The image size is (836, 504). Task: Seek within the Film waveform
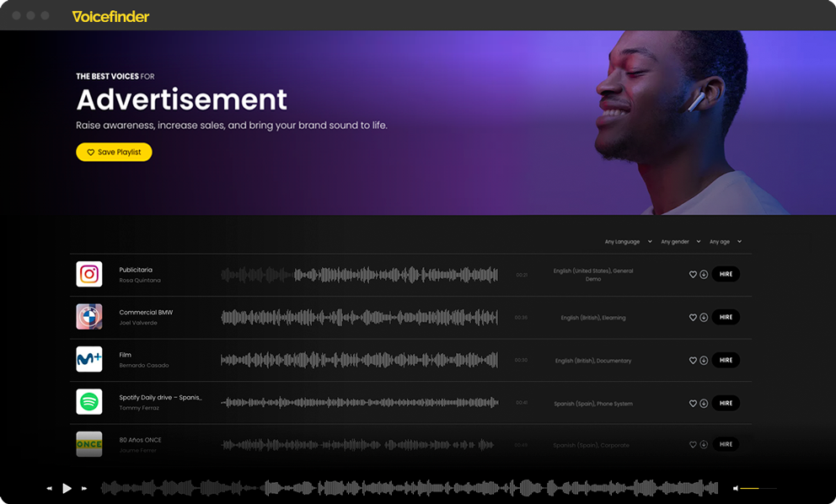click(x=359, y=360)
